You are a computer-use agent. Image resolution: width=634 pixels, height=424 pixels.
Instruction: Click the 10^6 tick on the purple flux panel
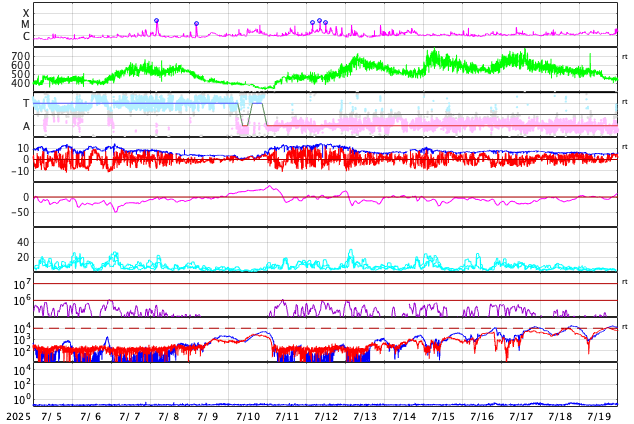tap(22, 301)
